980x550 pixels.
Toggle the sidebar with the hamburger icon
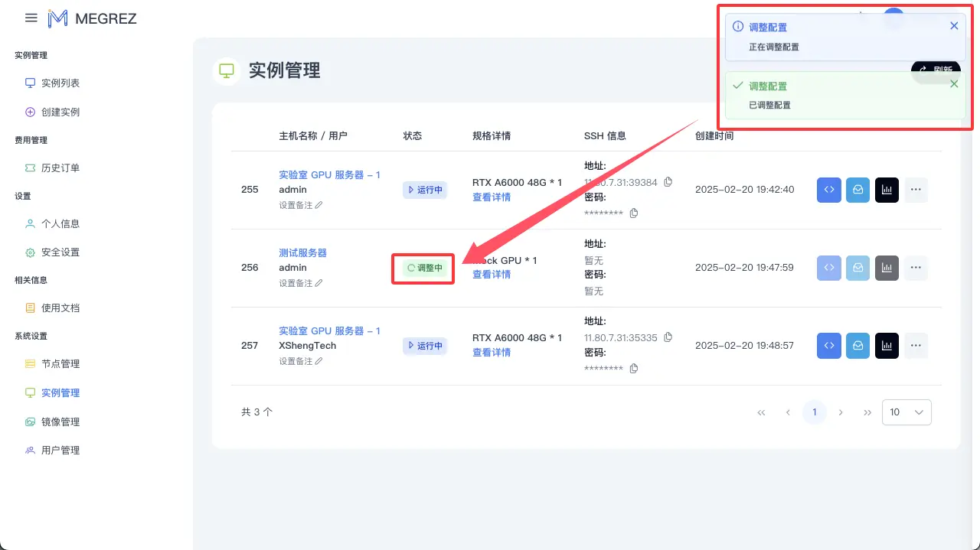click(x=30, y=18)
